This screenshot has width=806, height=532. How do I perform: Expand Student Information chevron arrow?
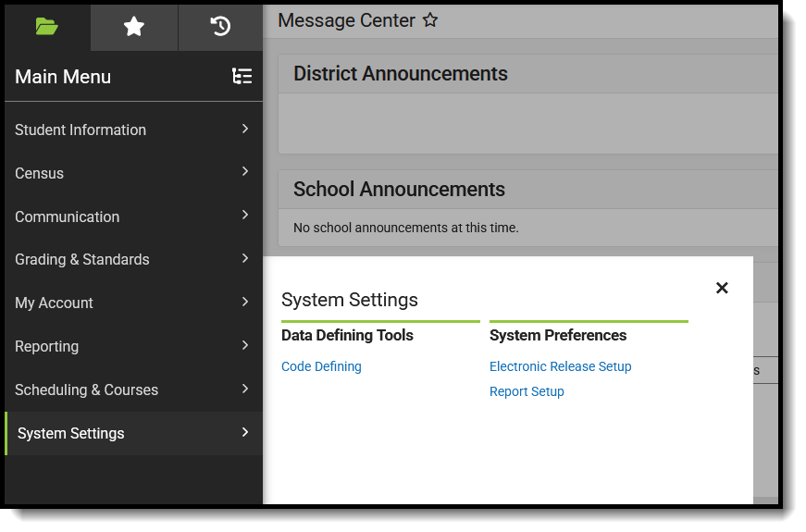(x=245, y=129)
